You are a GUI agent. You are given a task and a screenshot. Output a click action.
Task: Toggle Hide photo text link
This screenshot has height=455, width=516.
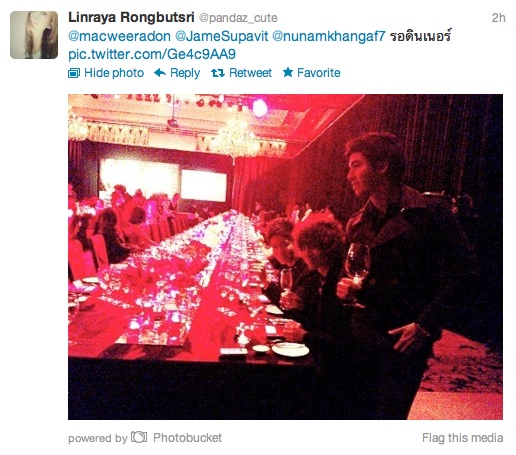coord(114,73)
